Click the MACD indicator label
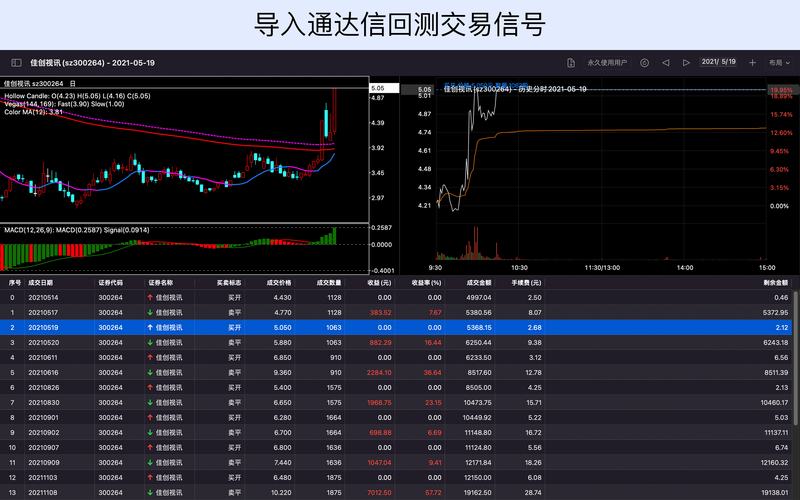This screenshot has width=800, height=500. (x=75, y=230)
